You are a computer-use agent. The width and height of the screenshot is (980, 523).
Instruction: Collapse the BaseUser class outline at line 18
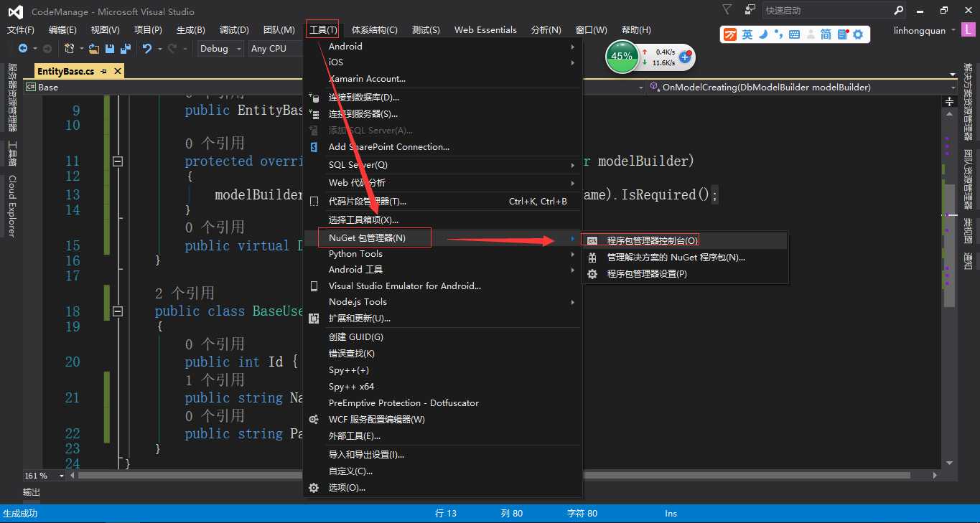[x=118, y=311]
